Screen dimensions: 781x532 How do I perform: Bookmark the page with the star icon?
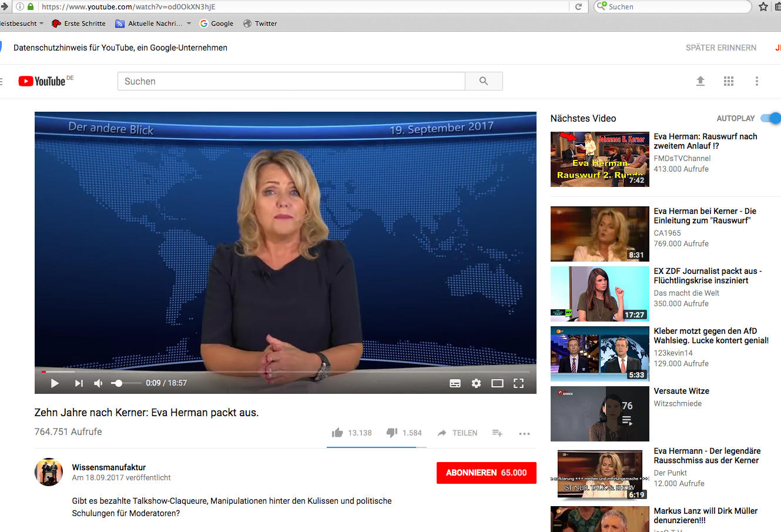pyautogui.click(x=763, y=6)
